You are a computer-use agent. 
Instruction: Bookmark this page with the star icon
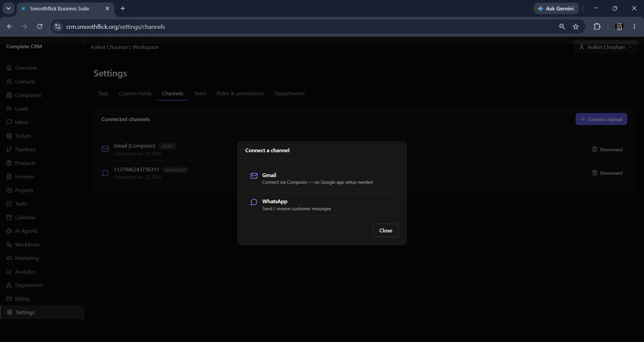576,26
